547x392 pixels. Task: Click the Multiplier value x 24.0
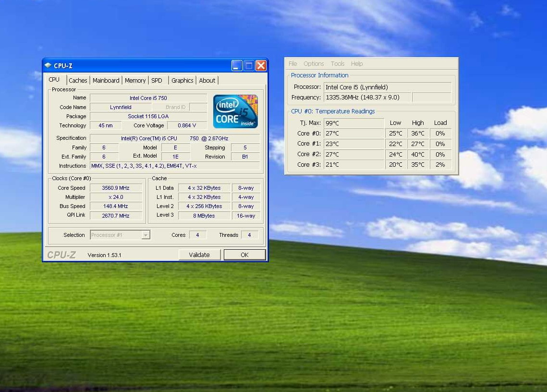tap(116, 197)
